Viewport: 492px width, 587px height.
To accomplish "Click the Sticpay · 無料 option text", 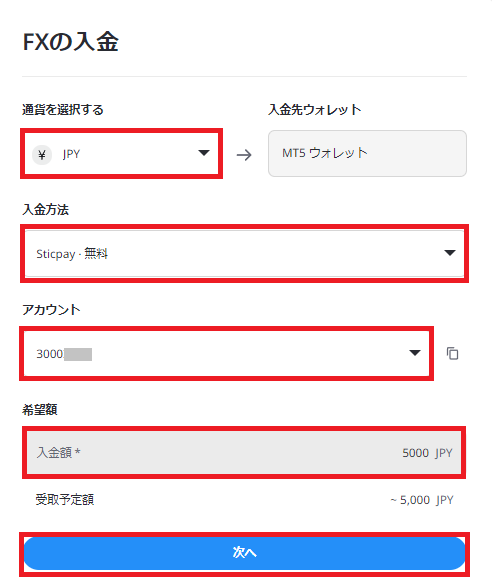I will pyautogui.click(x=72, y=254).
